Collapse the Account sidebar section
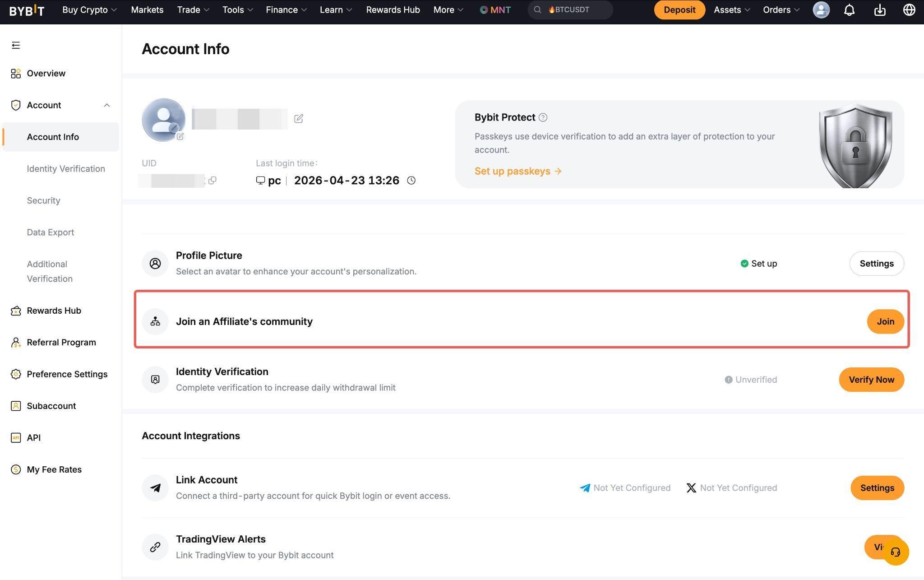924x580 pixels. [107, 105]
